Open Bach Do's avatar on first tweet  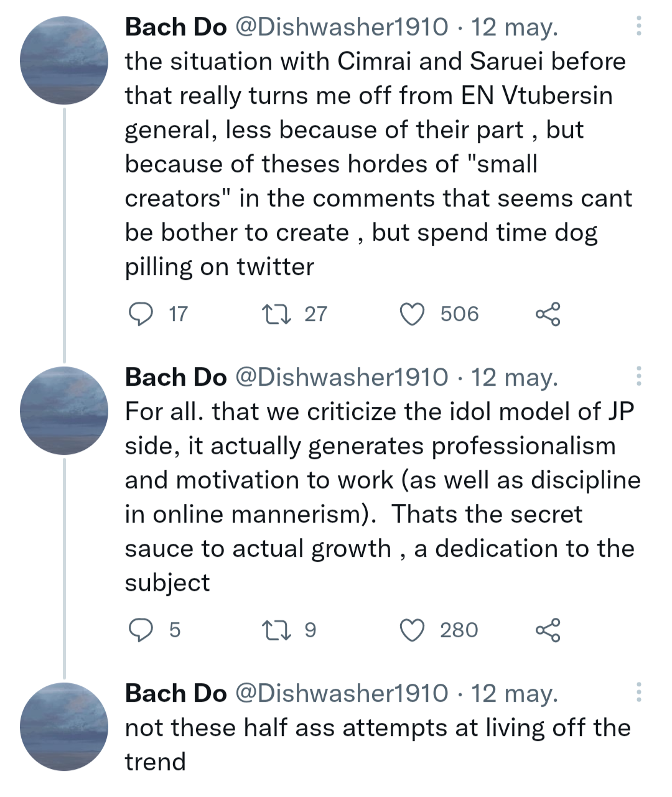point(64,60)
